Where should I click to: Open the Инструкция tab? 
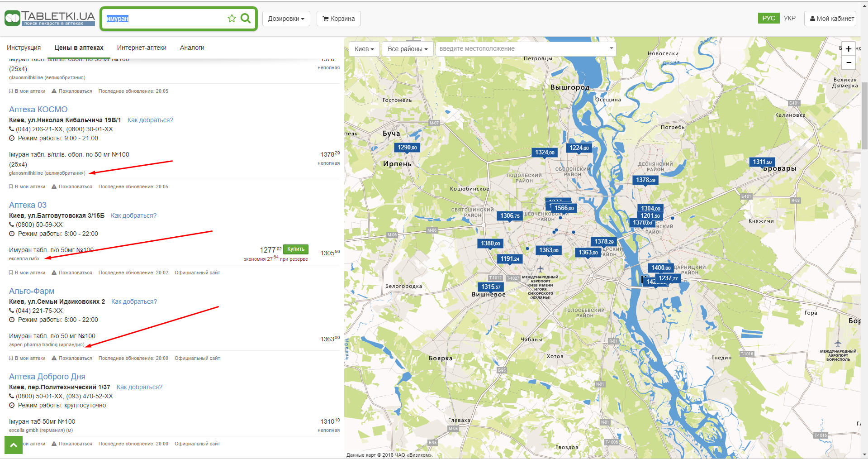tap(24, 48)
